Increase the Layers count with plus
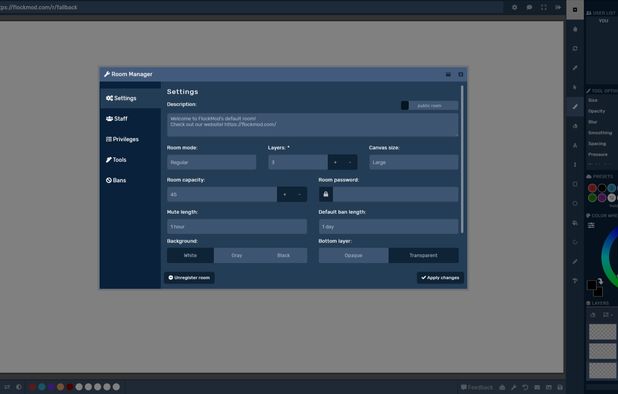This screenshot has height=394, width=618. point(335,162)
